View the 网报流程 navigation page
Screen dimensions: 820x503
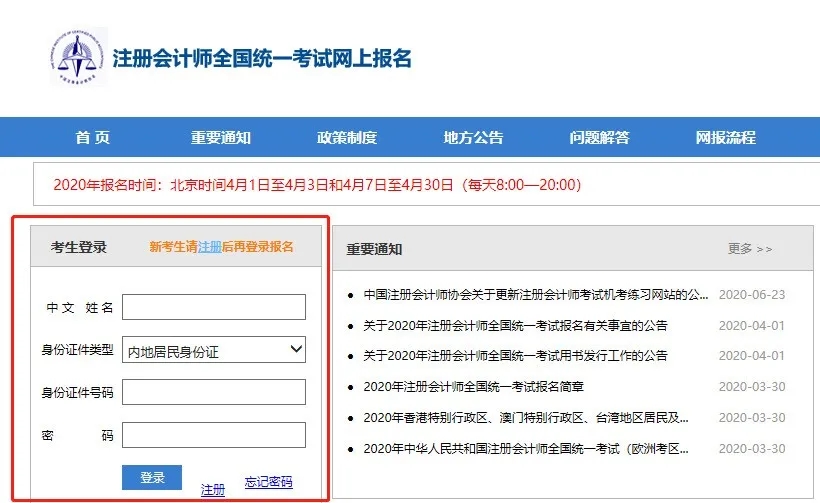(x=725, y=138)
